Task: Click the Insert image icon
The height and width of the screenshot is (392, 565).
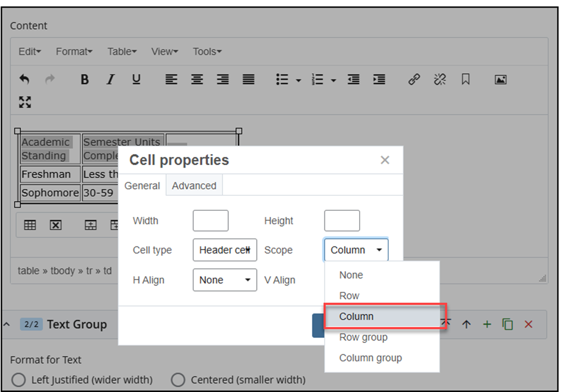Action: [500, 79]
